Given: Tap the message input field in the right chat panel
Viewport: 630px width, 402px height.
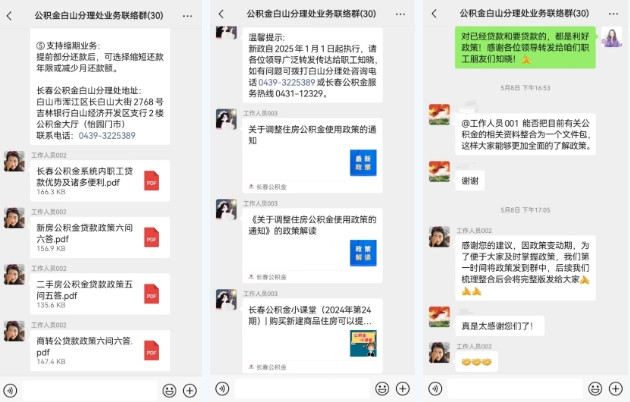Looking at the screenshot, I should click(515, 388).
